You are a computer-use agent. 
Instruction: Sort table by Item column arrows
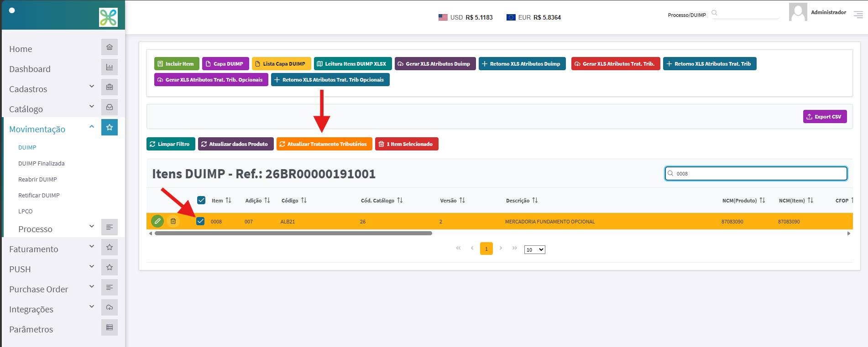click(x=229, y=200)
